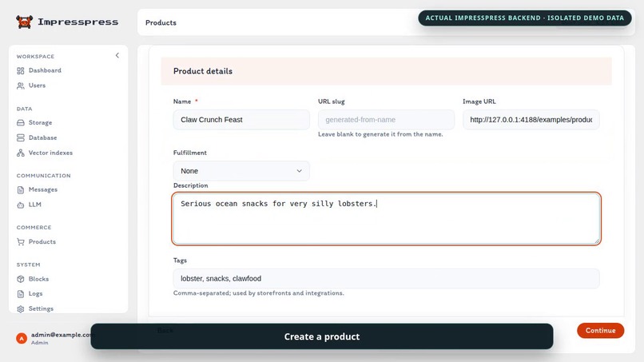Click the WORKSPACE section label
Screen dimensions: 644x362
click(35, 56)
